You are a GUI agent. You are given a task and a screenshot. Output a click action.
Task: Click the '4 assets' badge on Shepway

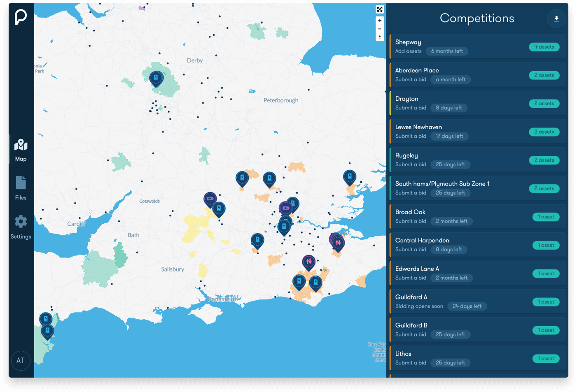click(x=544, y=47)
